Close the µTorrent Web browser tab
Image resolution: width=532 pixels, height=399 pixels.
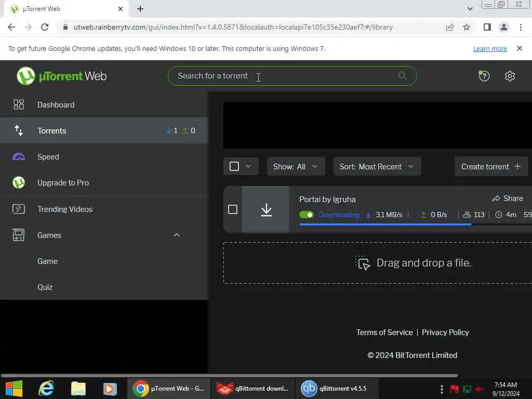coord(120,9)
